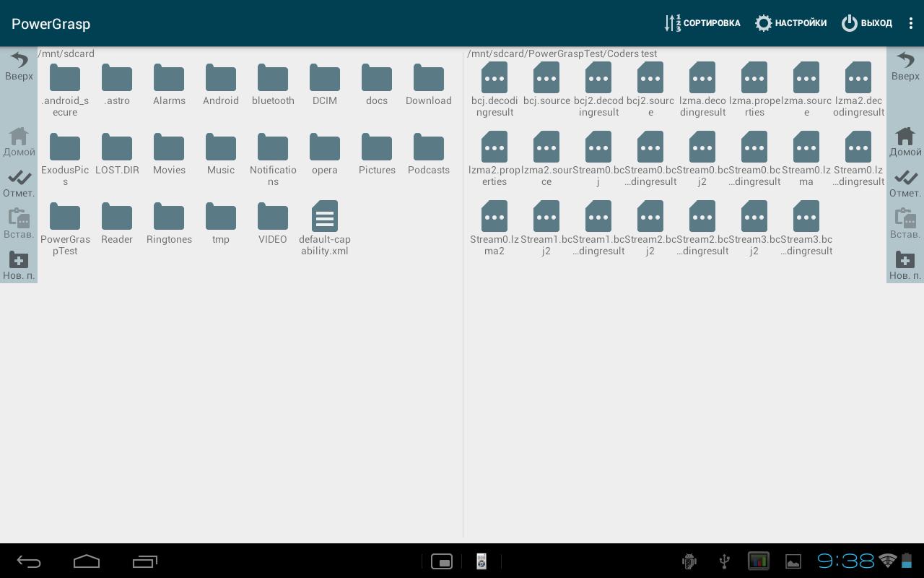Open the LOST.DIR folder
The height and width of the screenshot is (578, 924).
pyautogui.click(x=117, y=154)
